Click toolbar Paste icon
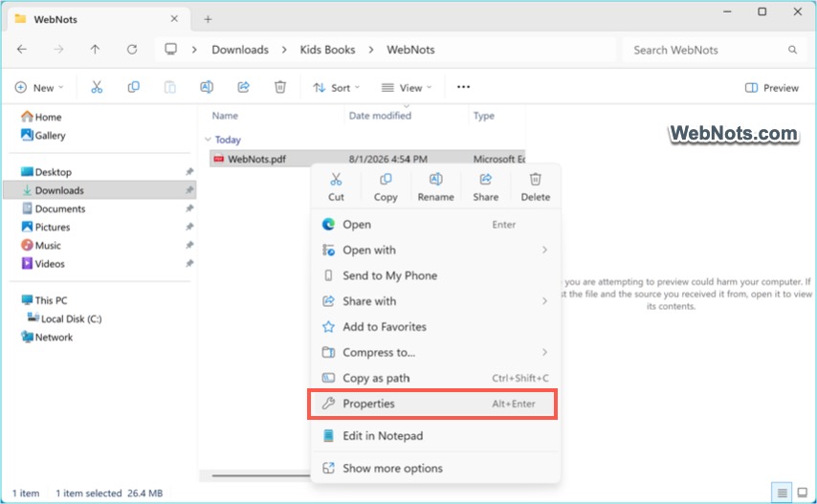 click(170, 87)
